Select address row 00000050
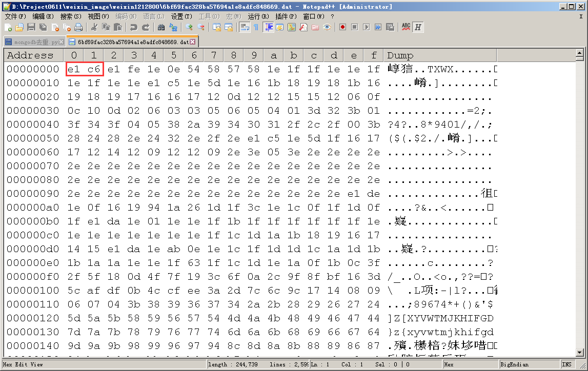 [x=33, y=138]
